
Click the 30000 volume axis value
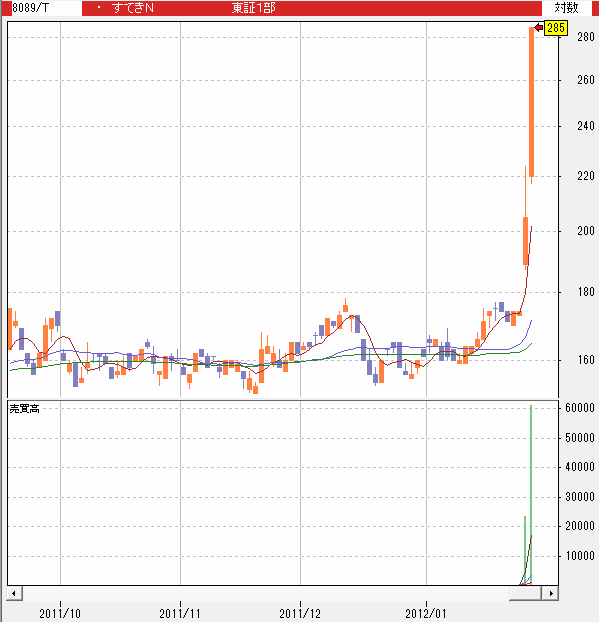[580, 497]
